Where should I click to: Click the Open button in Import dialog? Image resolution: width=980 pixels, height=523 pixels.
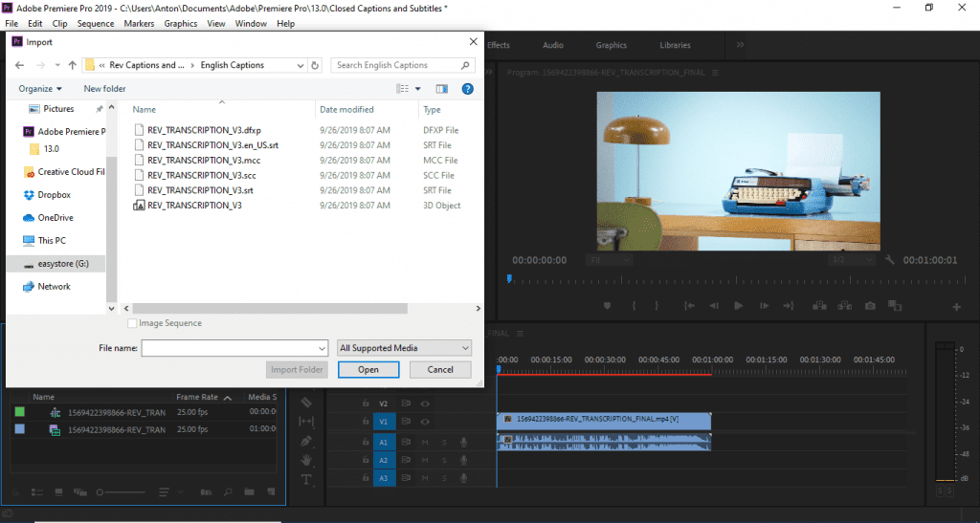(x=368, y=369)
